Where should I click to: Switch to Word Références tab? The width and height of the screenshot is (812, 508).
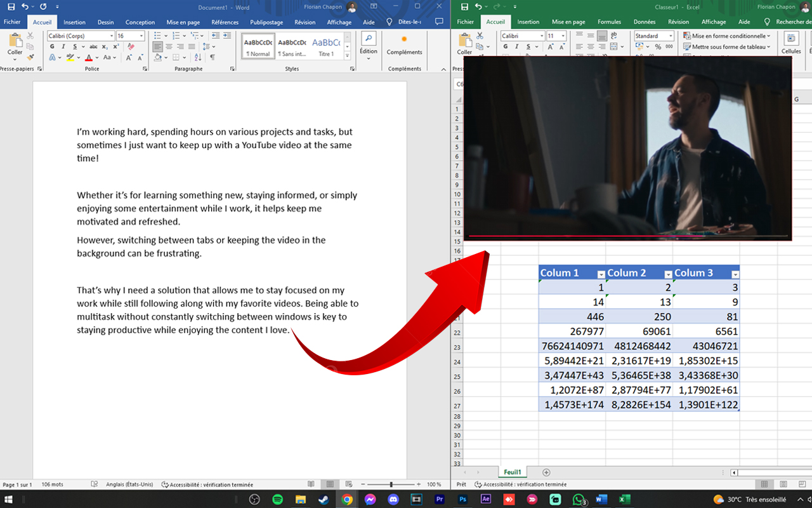tap(225, 22)
